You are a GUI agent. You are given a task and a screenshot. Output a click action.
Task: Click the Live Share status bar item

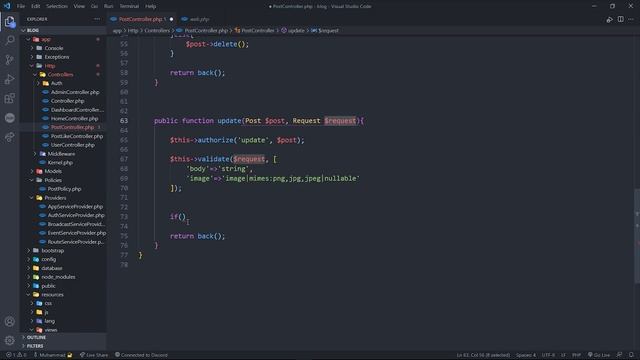click(x=94, y=355)
